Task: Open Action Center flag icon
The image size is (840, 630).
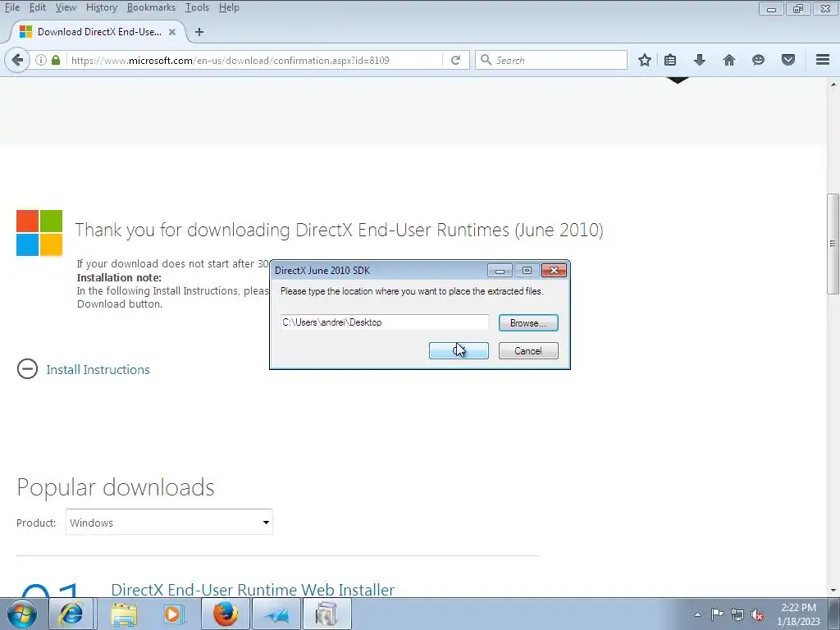Action: [717, 614]
